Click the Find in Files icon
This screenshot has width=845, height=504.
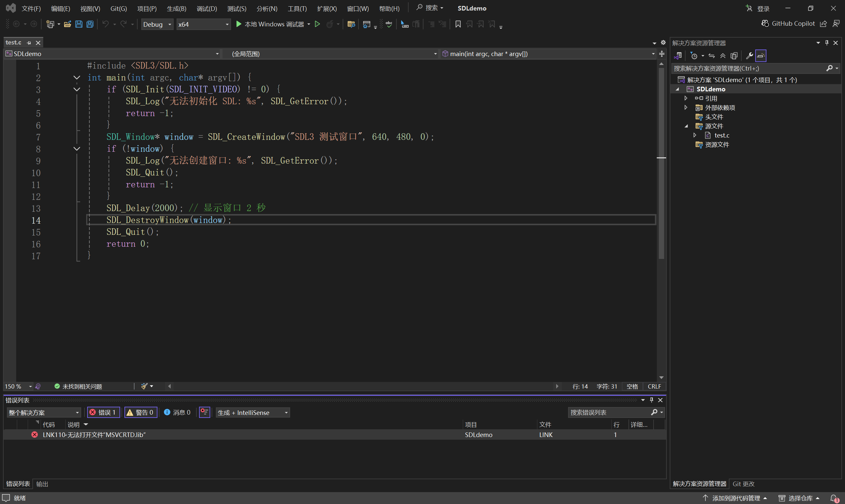click(351, 24)
